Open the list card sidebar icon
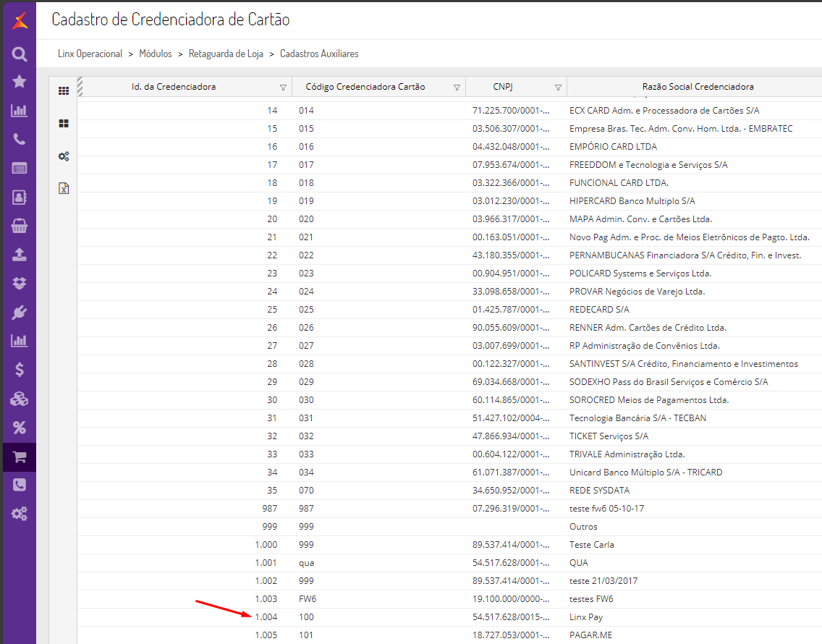 pyautogui.click(x=20, y=169)
